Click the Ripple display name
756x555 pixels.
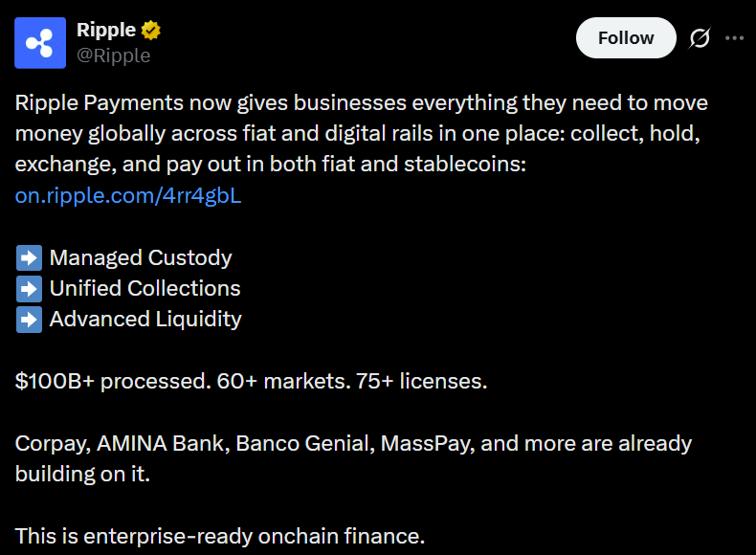[106, 31]
